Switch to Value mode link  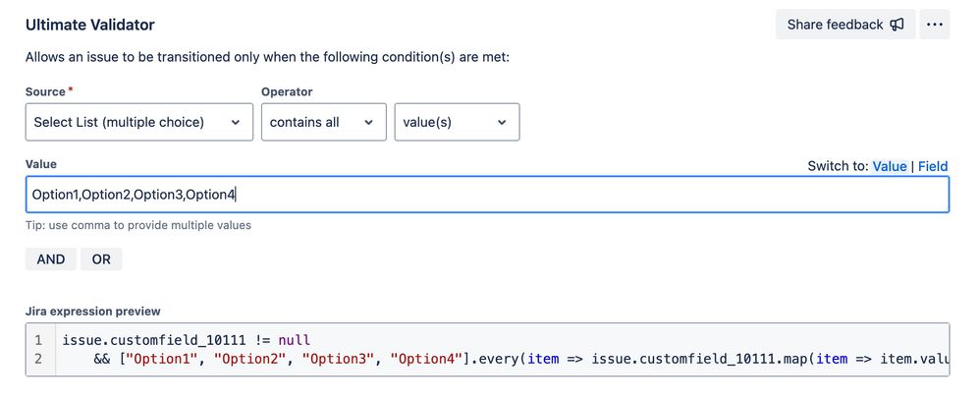(890, 166)
